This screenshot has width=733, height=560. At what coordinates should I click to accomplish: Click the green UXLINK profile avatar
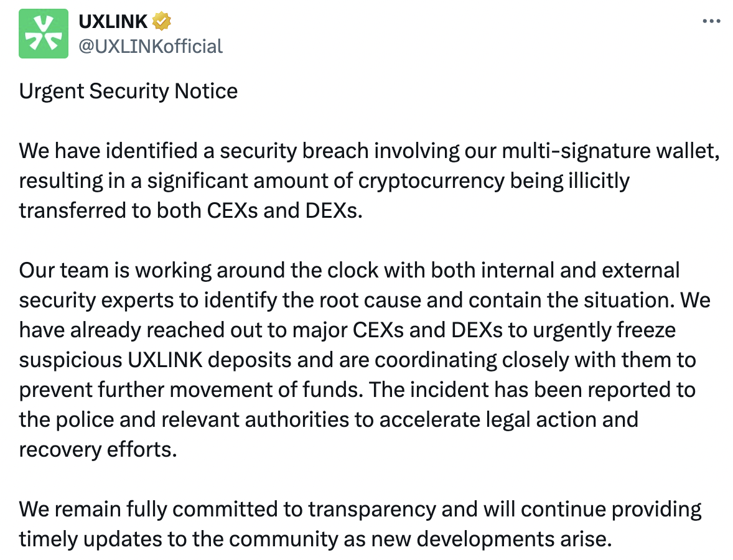44,34
